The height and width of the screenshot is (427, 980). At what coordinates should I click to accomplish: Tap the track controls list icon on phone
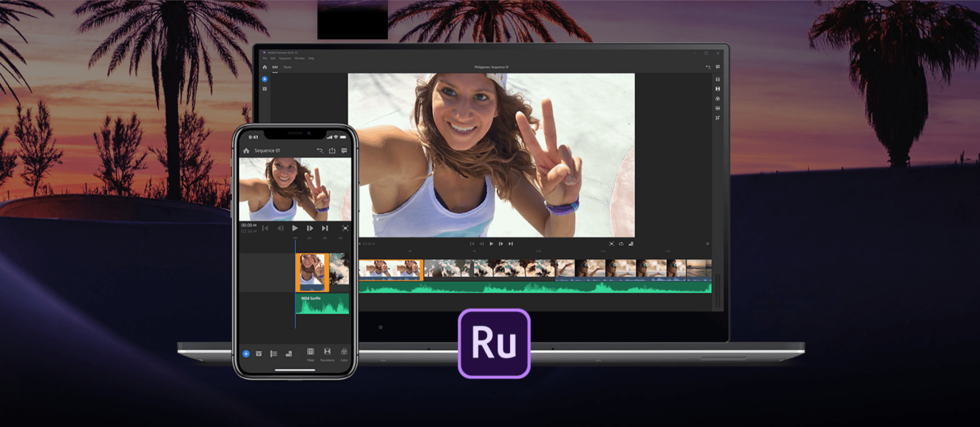coord(274,353)
